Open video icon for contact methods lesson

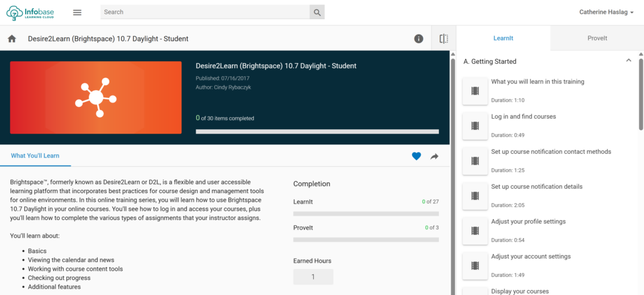click(475, 161)
